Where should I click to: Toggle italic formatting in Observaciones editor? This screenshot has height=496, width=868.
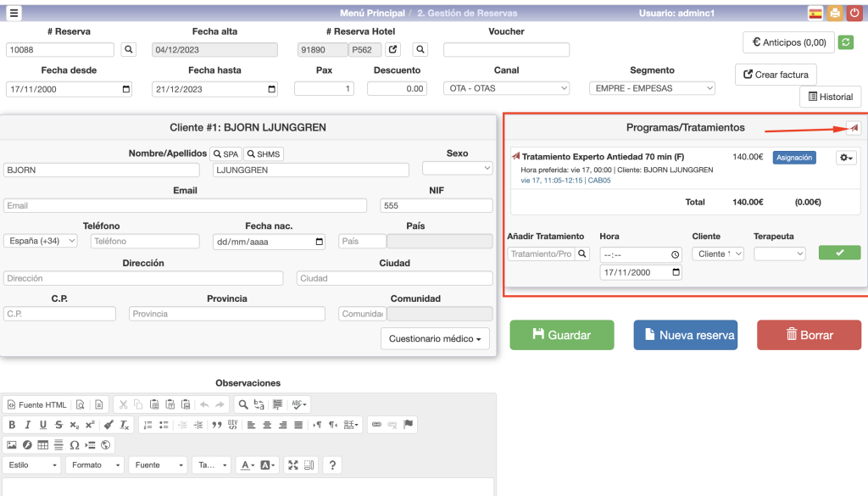point(27,425)
